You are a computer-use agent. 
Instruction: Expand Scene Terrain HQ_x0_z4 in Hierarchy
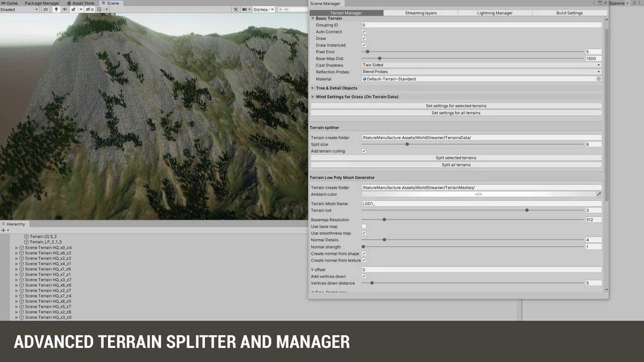pos(17,248)
